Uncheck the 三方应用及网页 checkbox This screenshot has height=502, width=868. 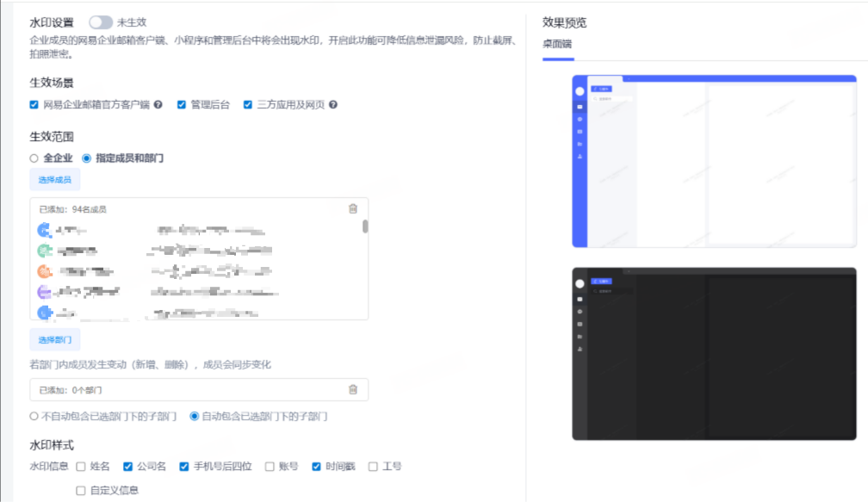248,104
